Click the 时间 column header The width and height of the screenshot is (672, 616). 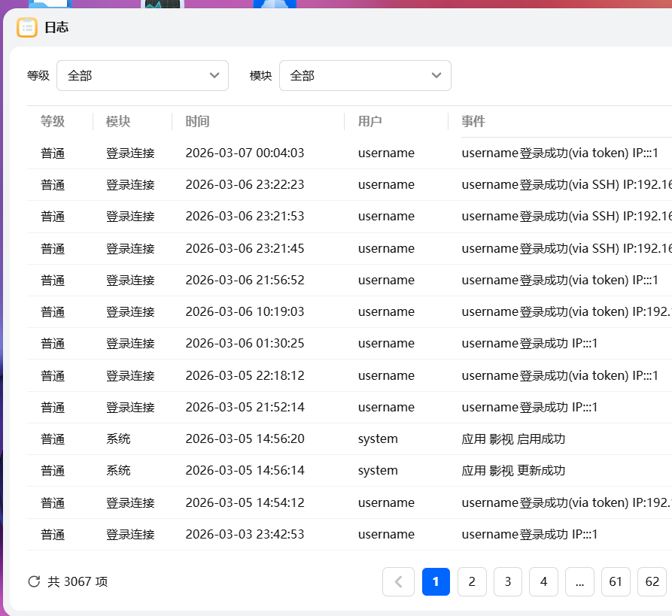tap(197, 122)
